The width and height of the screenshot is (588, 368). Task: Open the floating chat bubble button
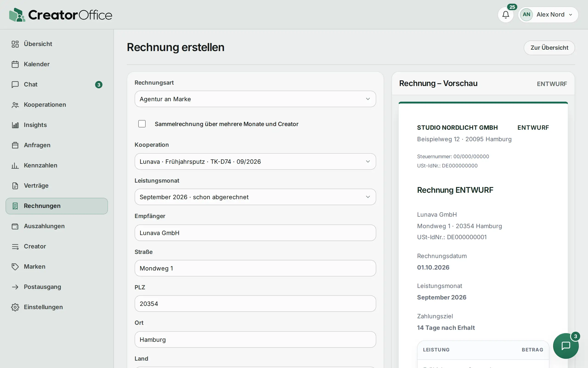click(566, 346)
